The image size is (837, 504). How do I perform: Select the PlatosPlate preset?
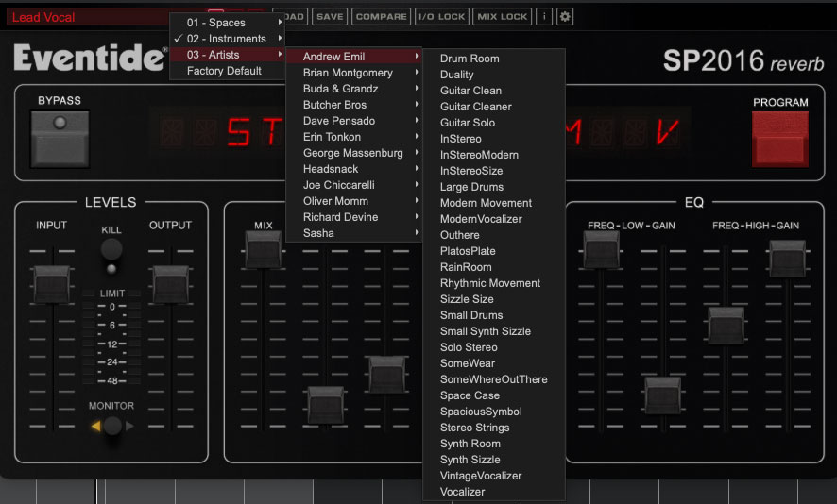coord(494,251)
